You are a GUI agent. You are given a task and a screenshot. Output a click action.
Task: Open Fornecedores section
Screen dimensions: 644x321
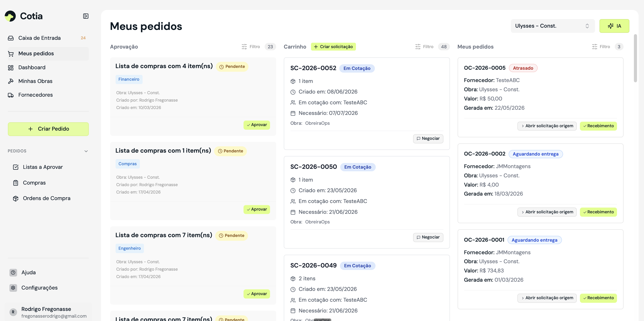(x=48, y=95)
